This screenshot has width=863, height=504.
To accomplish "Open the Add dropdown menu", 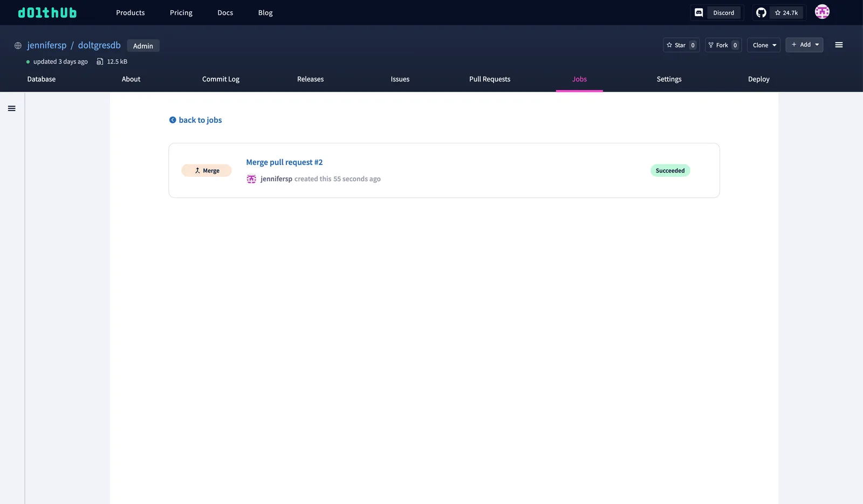I will (x=804, y=45).
